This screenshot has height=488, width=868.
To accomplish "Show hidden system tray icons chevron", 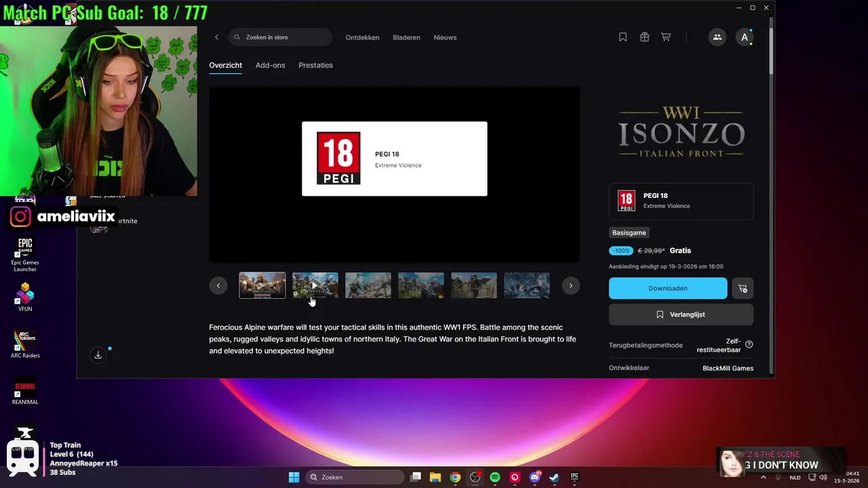I will click(764, 477).
